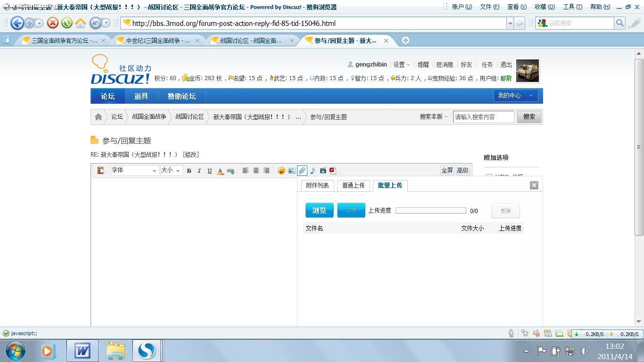Open the 大小 font size dropdown
The image size is (644, 362).
170,171
